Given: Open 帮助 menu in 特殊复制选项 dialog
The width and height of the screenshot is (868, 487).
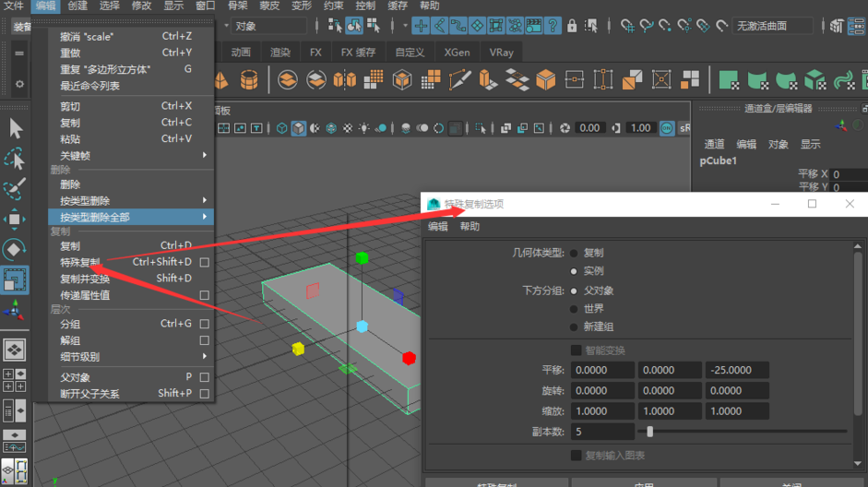Looking at the screenshot, I should point(470,226).
